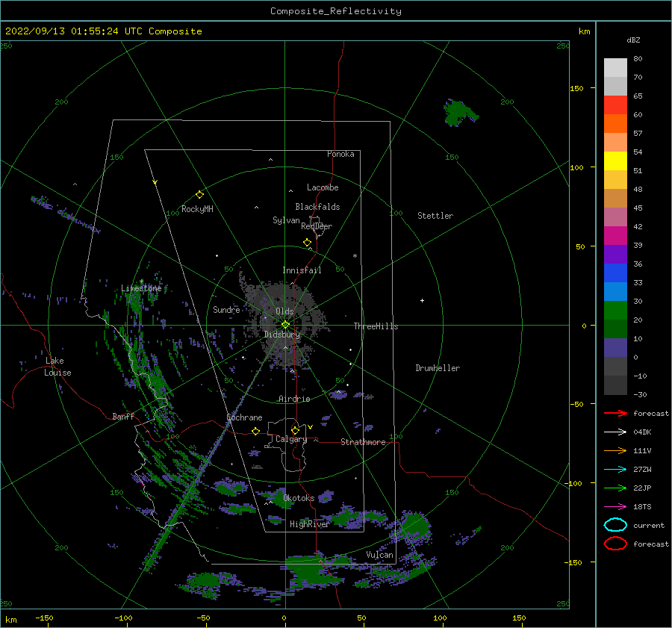This screenshot has width=672, height=628.
Task: Pick the slate purple 0-10 dBZ swatch
Action: 615,348
